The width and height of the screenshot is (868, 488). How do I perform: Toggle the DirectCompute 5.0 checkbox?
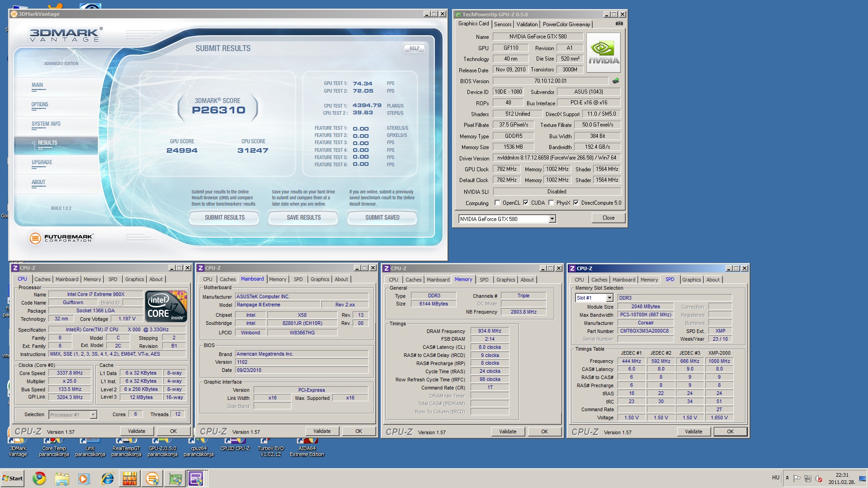pos(576,203)
